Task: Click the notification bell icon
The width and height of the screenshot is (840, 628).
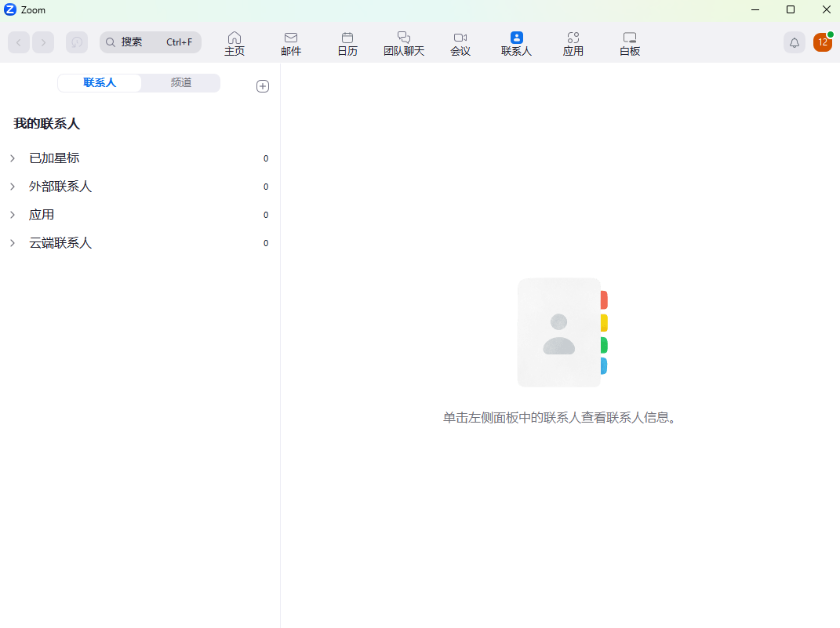Action: pyautogui.click(x=794, y=42)
